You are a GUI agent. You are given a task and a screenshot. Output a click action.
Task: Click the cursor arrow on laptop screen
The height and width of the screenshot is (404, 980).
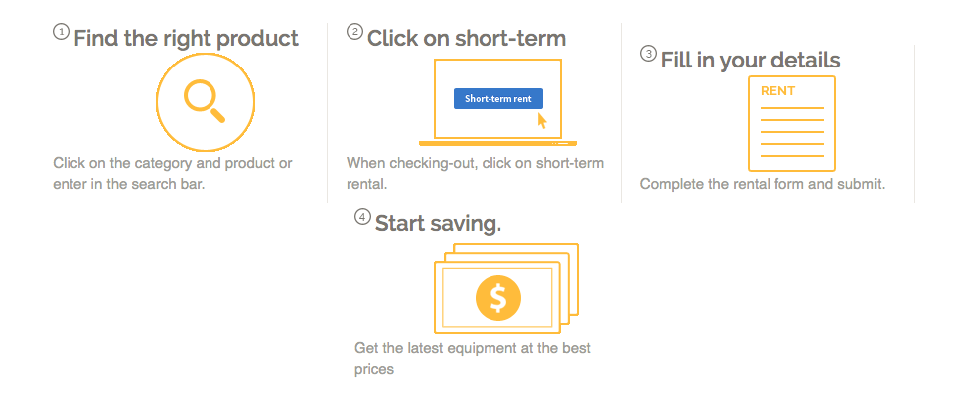click(x=542, y=120)
